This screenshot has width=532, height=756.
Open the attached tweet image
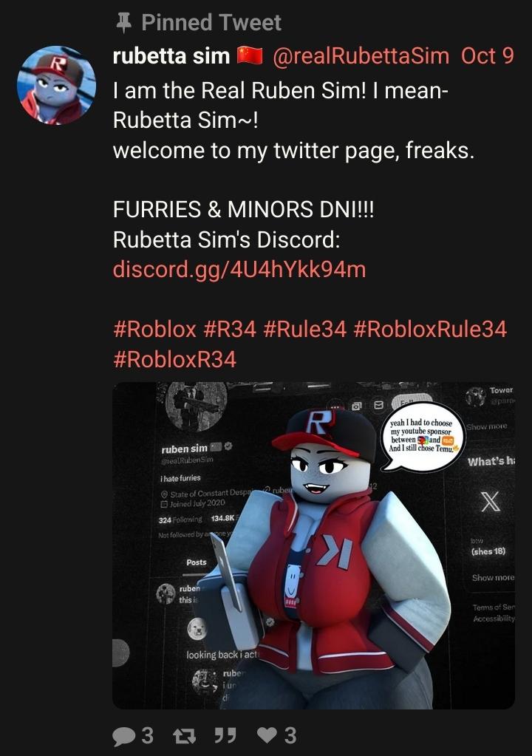314,545
